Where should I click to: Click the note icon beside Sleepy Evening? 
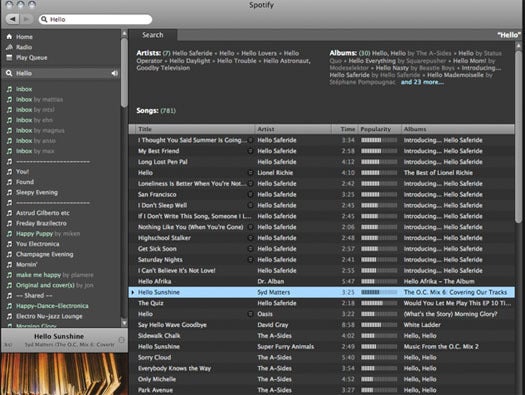pos(9,192)
